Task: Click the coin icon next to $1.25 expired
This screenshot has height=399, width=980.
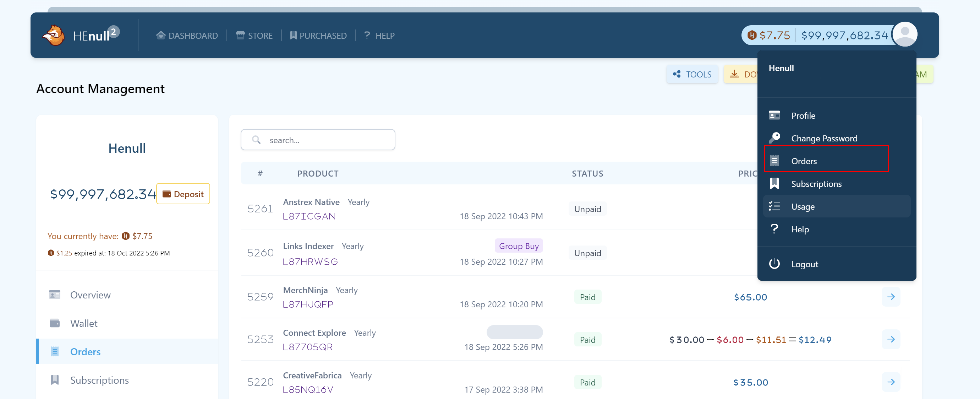Action: click(x=51, y=253)
